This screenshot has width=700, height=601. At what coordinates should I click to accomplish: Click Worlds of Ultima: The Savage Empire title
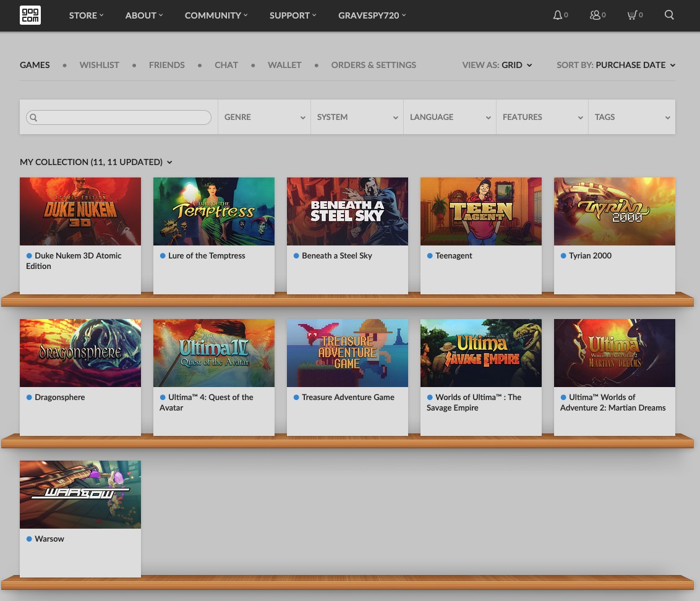pos(474,403)
